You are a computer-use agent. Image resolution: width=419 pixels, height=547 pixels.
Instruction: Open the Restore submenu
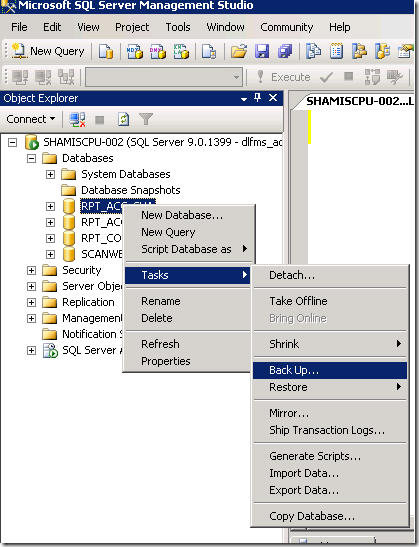pos(330,387)
